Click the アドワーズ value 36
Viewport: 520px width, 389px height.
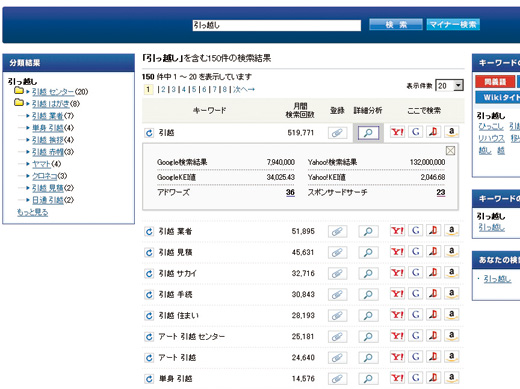290,192
